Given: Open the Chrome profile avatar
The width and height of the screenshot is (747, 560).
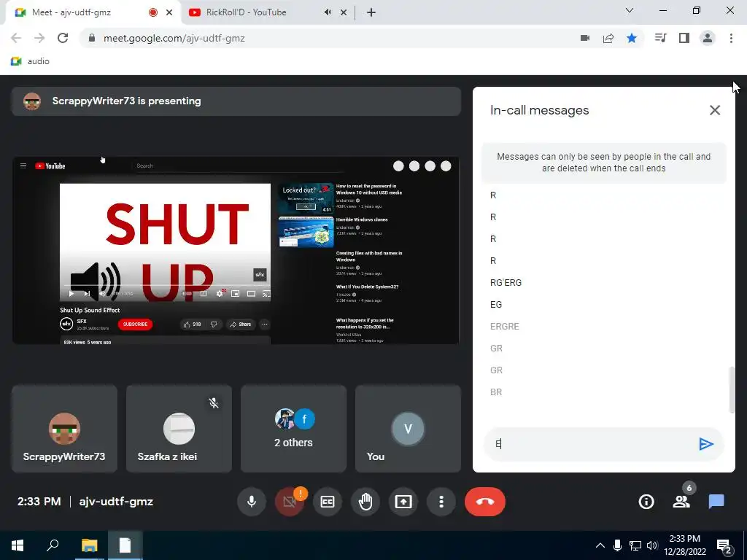Looking at the screenshot, I should (708, 38).
